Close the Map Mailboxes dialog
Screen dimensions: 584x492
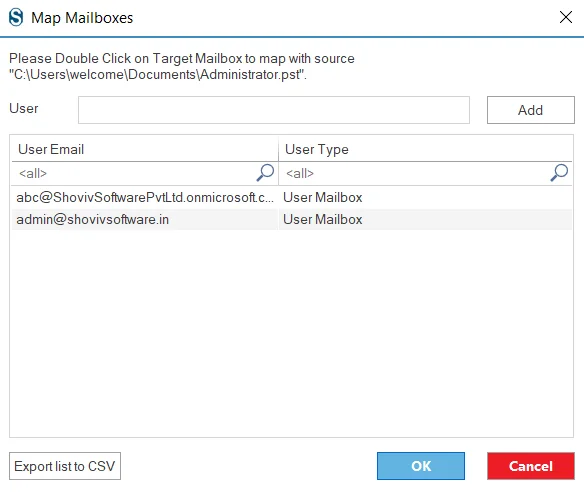(x=566, y=17)
